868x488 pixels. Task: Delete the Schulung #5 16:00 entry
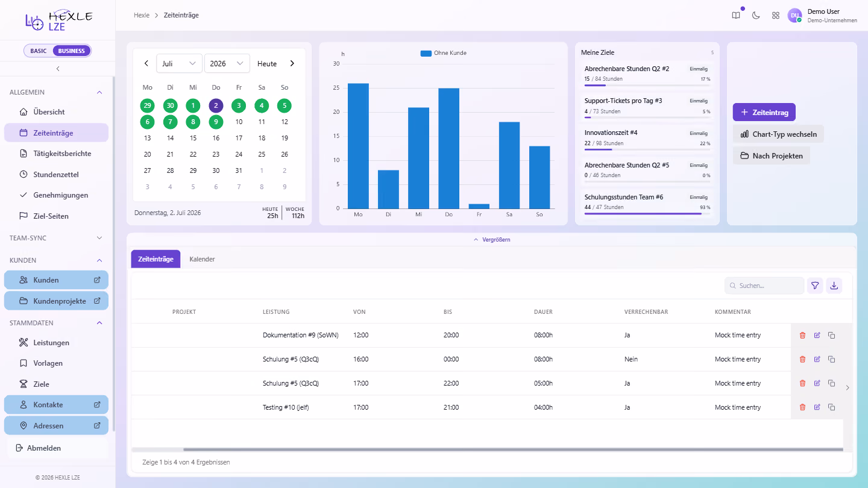tap(802, 359)
